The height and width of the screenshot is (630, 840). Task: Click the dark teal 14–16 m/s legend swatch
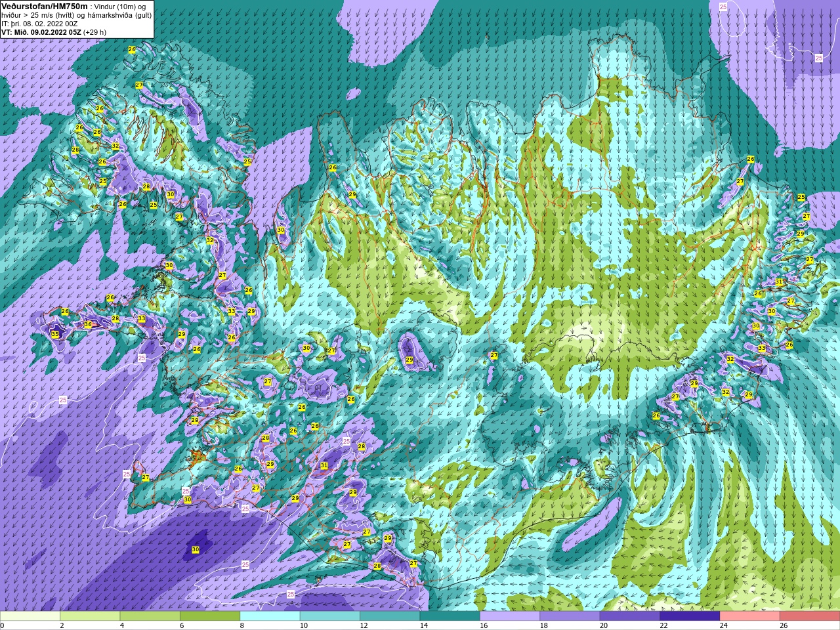point(450,616)
